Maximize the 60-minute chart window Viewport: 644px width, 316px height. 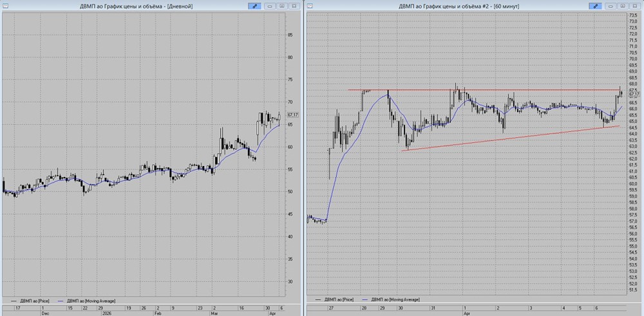point(623,6)
